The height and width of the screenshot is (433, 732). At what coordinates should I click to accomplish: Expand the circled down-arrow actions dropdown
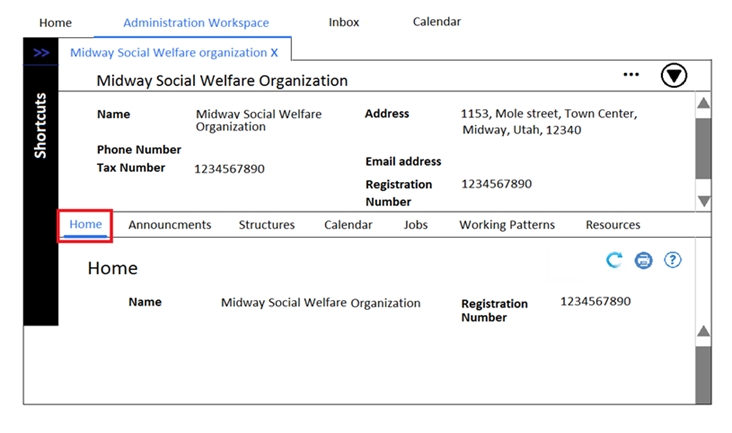(x=674, y=75)
